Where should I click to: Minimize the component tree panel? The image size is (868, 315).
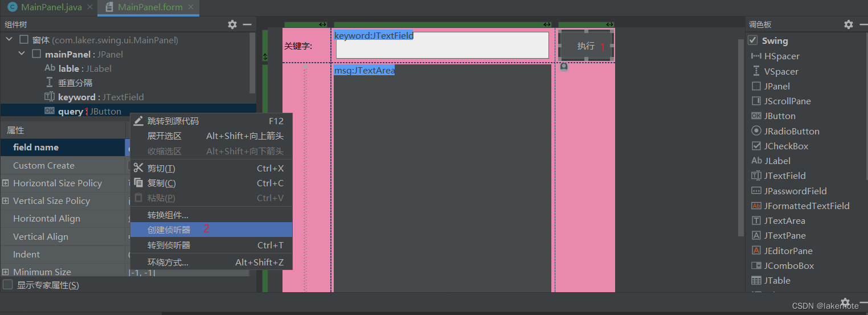coord(247,24)
